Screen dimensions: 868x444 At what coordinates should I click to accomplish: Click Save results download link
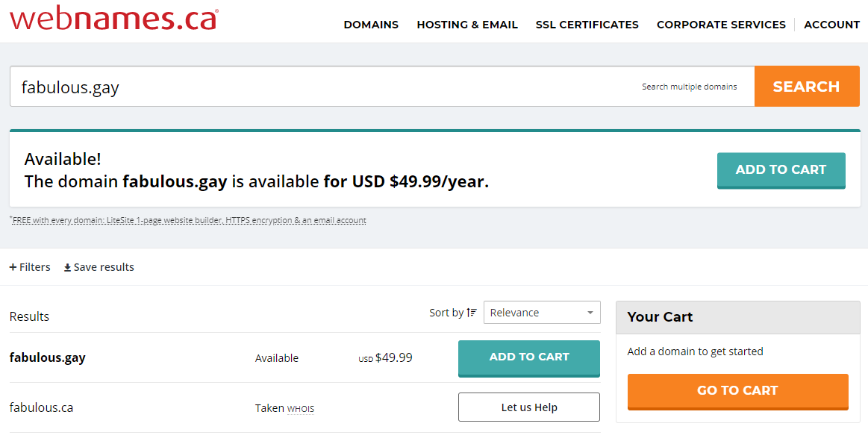pyautogui.click(x=99, y=267)
